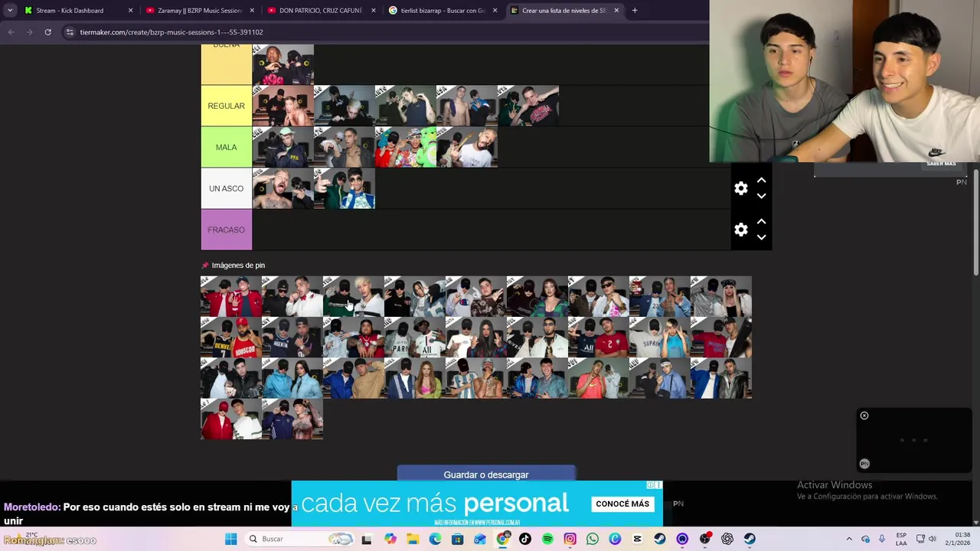
Task: Go forward in browser history
Action: pyautogui.click(x=29, y=32)
